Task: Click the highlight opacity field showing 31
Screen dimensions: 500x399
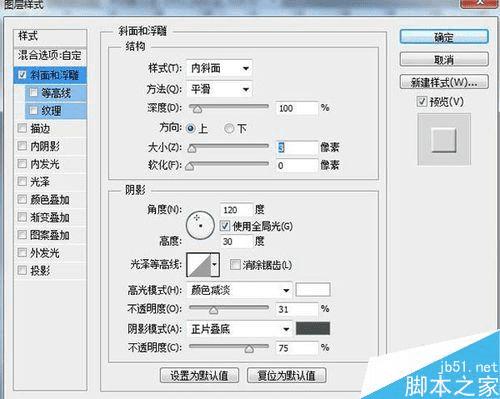Action: click(297, 309)
